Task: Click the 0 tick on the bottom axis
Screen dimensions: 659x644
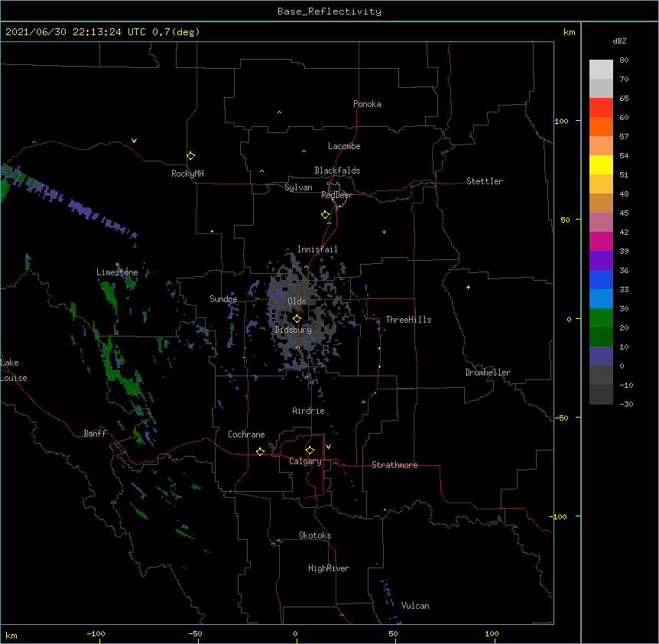Action: tap(295, 633)
